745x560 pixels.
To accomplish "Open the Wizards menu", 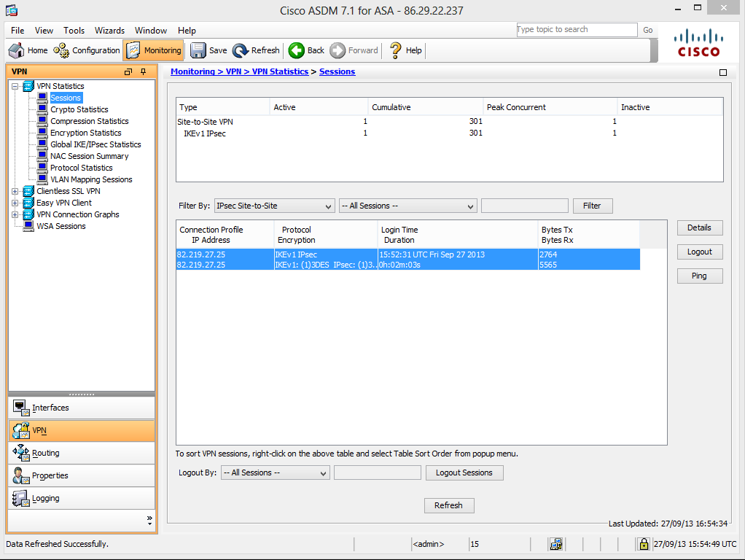I will (x=110, y=31).
